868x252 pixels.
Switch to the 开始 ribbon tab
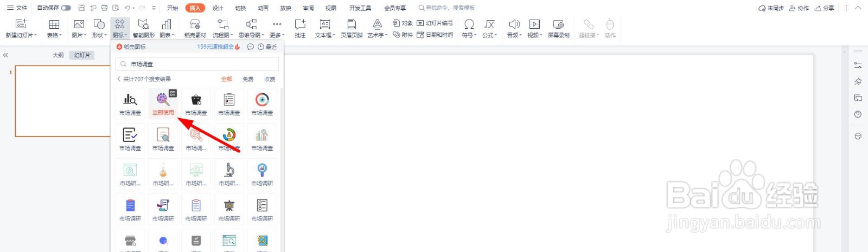tap(173, 8)
